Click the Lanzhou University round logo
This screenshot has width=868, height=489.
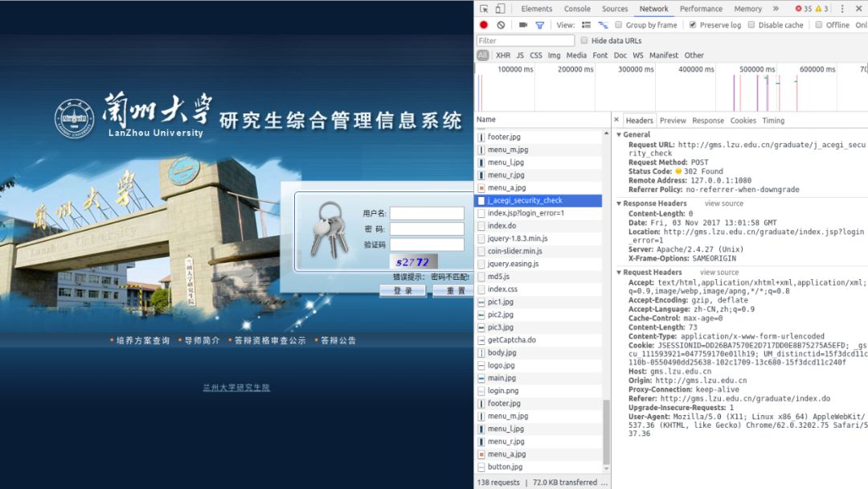(74, 118)
